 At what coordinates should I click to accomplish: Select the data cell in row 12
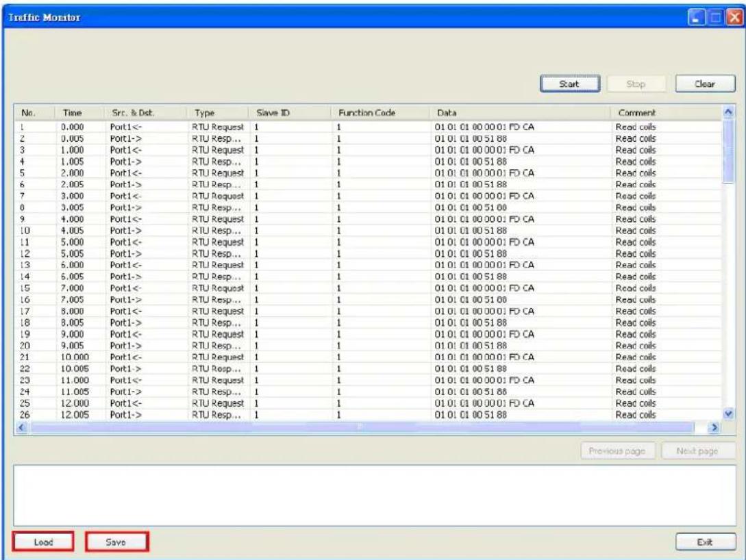pyautogui.click(x=471, y=254)
